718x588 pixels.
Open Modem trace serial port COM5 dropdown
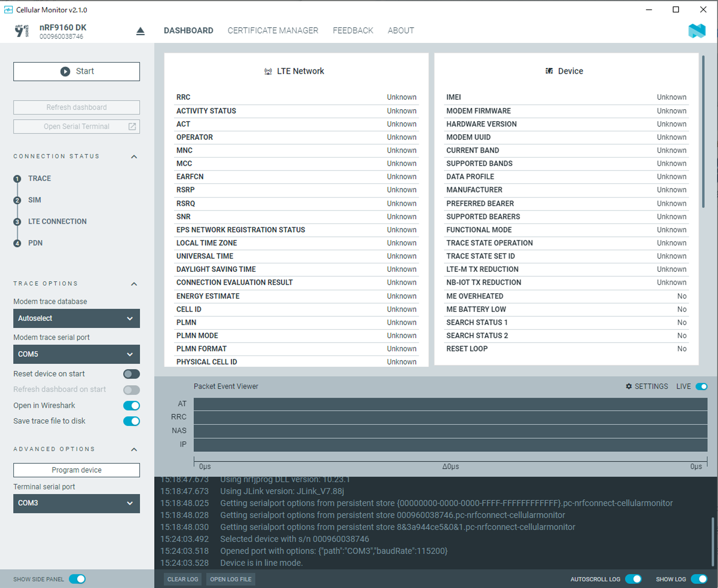pyautogui.click(x=76, y=355)
